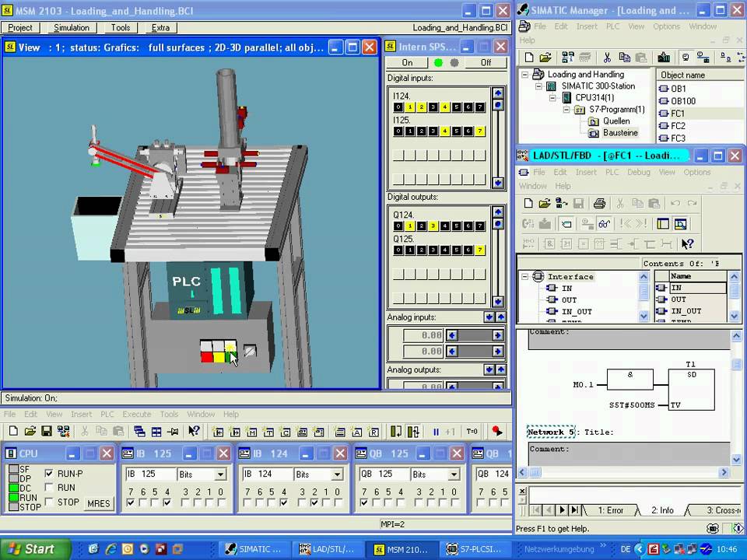Click the context help arrow in PLCSIM toolbar

[x=194, y=432]
